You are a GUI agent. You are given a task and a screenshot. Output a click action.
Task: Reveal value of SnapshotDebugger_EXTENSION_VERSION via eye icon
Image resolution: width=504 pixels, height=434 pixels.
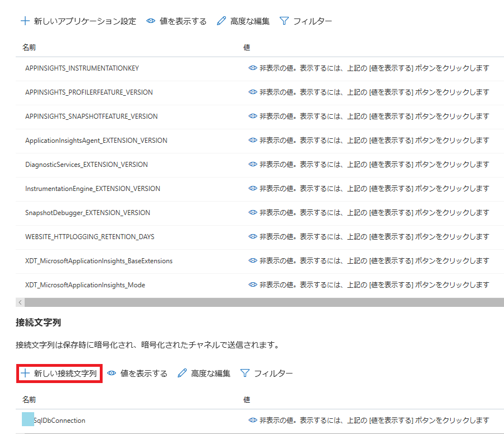pos(253,212)
